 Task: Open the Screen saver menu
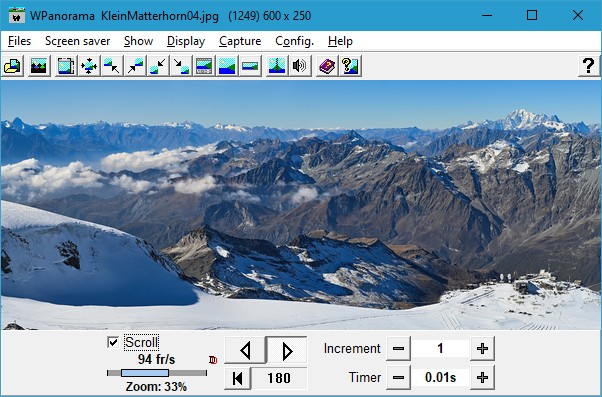click(x=78, y=41)
